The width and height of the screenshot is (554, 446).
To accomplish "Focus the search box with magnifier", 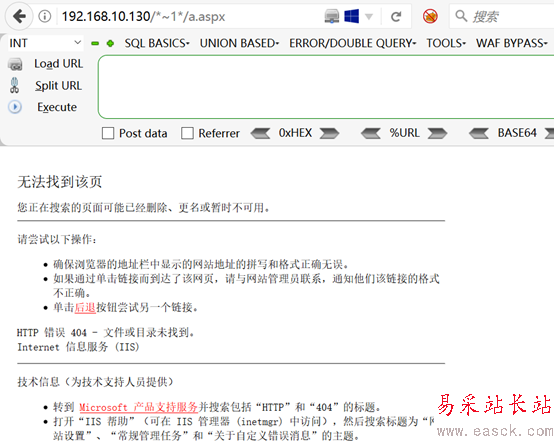I will coord(502,16).
